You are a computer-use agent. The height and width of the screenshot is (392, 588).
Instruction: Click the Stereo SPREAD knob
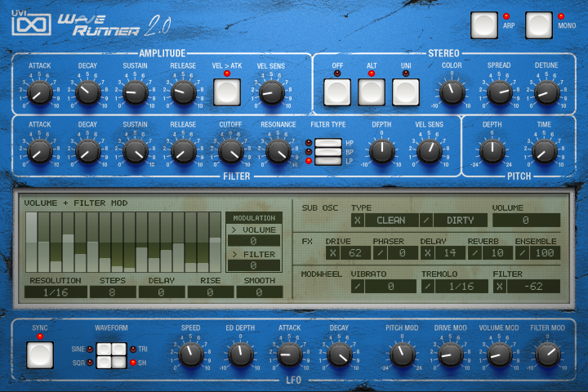tap(499, 92)
